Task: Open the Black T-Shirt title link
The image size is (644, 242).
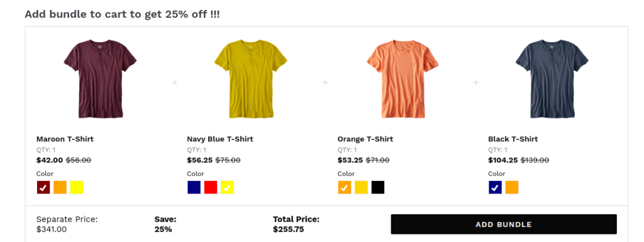Action: 513,139
